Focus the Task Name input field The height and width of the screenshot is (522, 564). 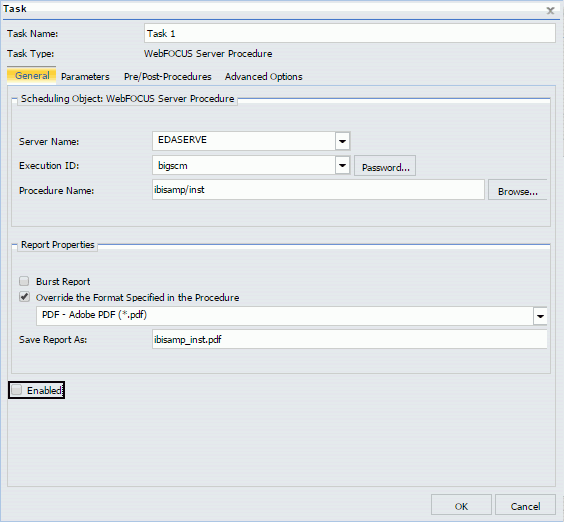[x=350, y=33]
